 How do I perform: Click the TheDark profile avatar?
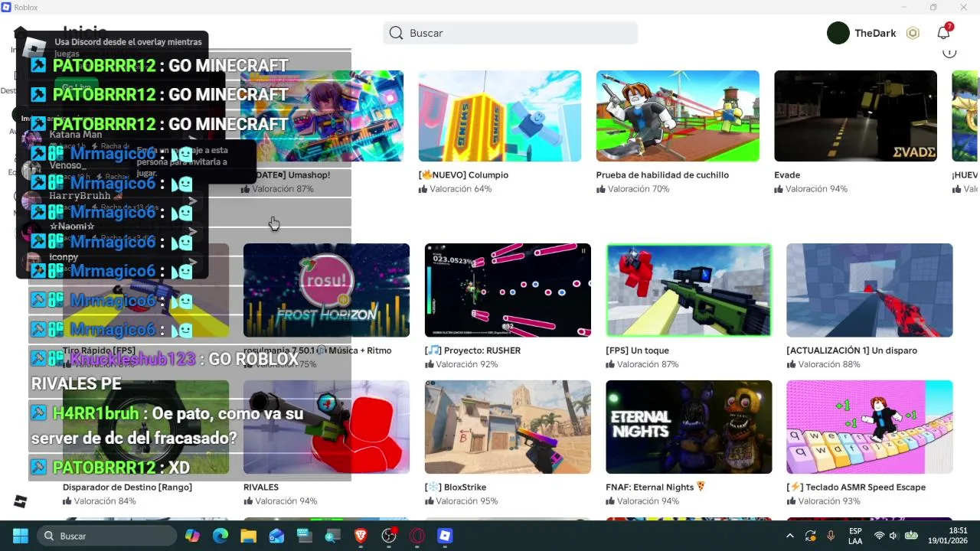(838, 33)
